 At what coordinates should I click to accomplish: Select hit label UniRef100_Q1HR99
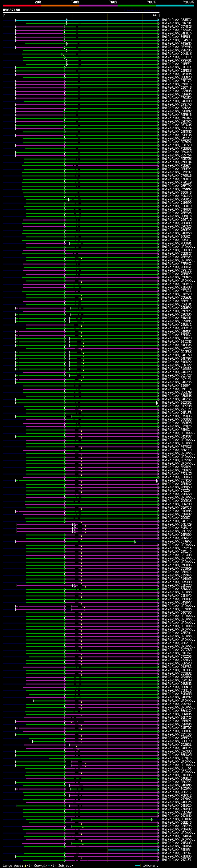point(177,203)
